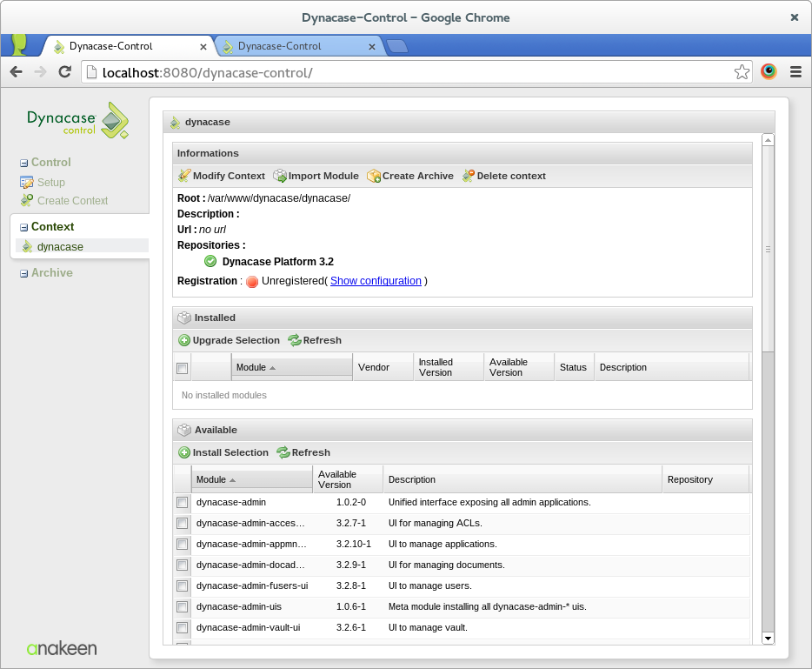Bookmark page with the star icon

coord(742,72)
